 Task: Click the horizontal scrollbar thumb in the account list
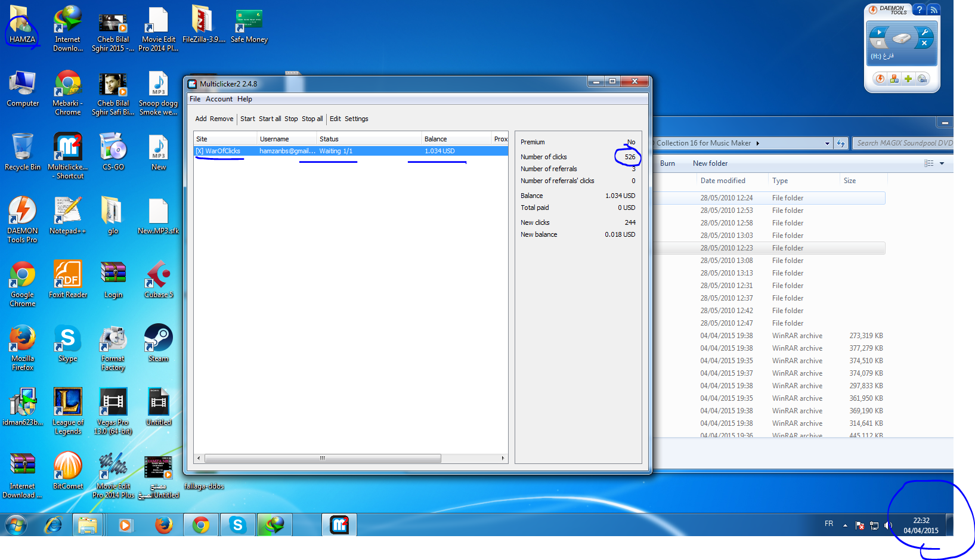323,458
